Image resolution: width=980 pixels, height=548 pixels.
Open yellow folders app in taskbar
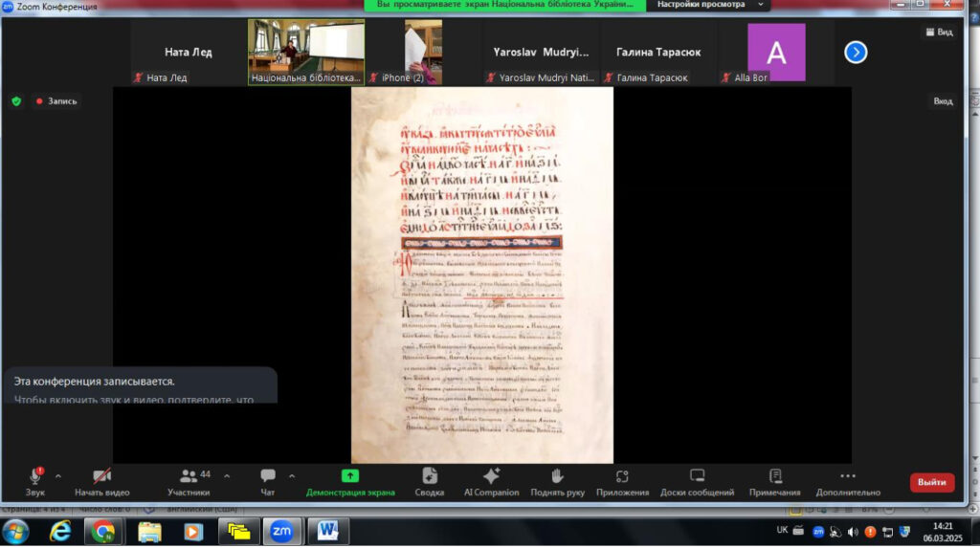[238, 532]
